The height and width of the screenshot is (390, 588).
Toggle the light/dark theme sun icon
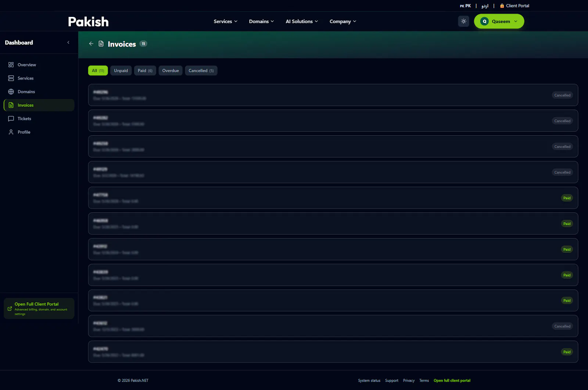coord(463,21)
